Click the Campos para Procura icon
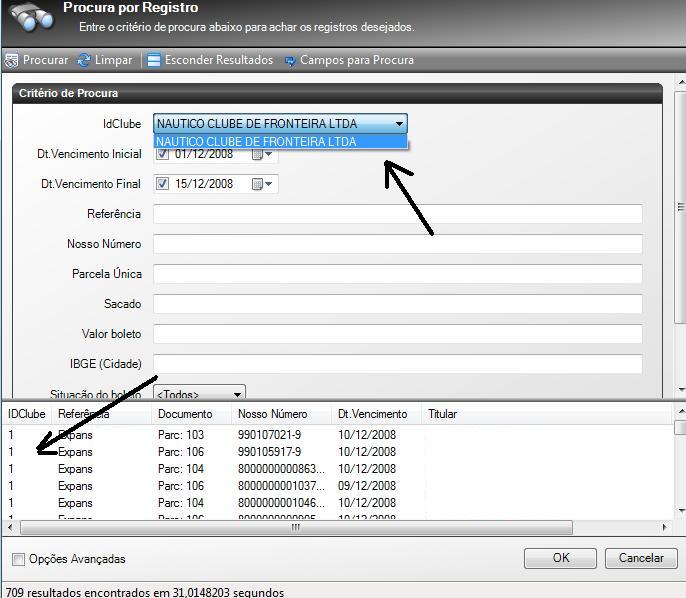This screenshot has width=686, height=598. coord(290,60)
